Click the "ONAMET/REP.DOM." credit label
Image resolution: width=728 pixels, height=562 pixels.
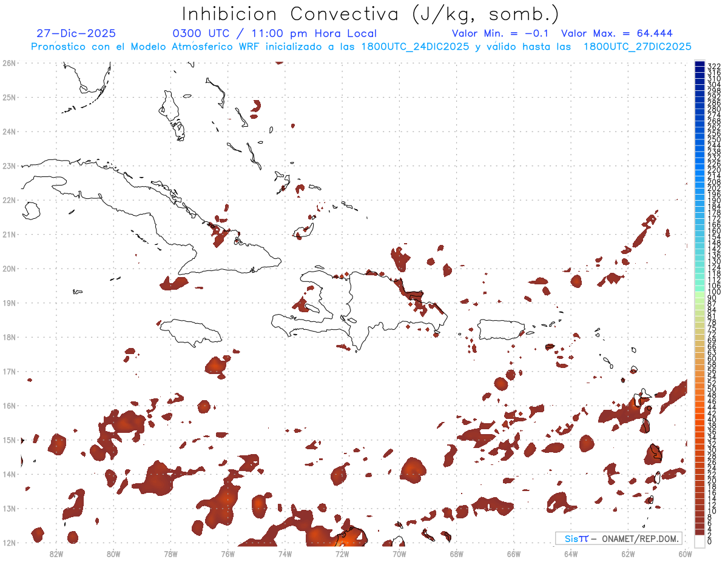click(639, 538)
